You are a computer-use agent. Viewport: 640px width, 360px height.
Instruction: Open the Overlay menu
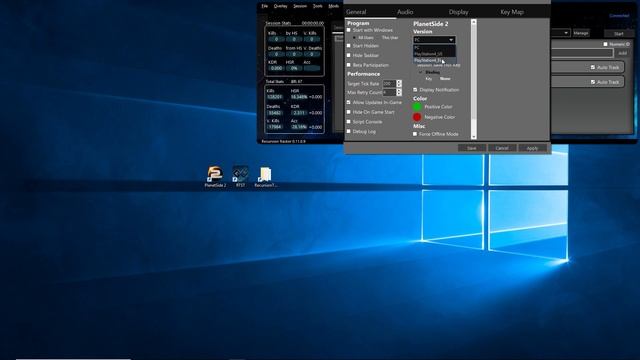[x=280, y=6]
